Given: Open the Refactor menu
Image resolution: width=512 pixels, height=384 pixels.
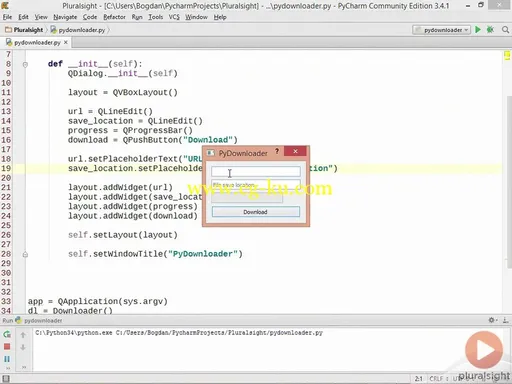Looking at the screenshot, I should tap(114, 17).
